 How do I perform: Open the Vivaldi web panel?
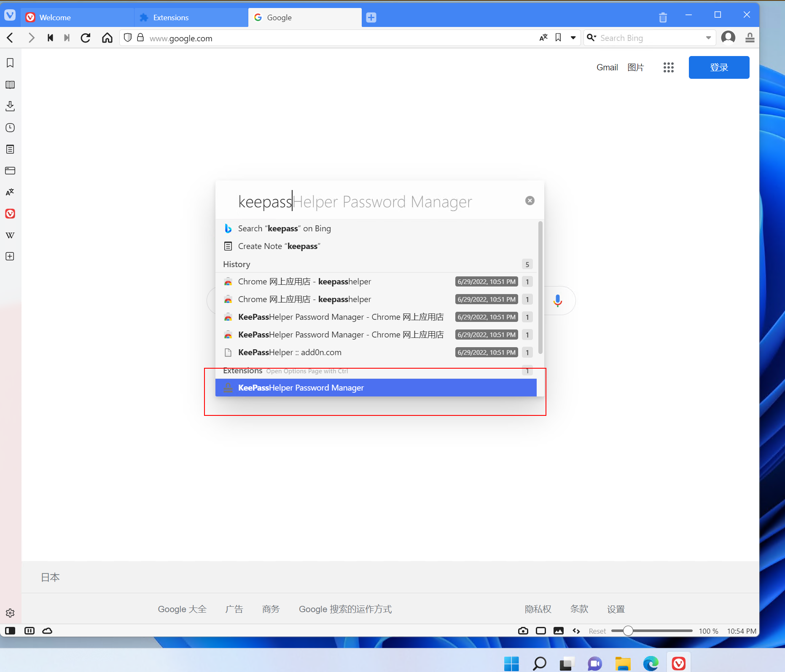point(10,214)
